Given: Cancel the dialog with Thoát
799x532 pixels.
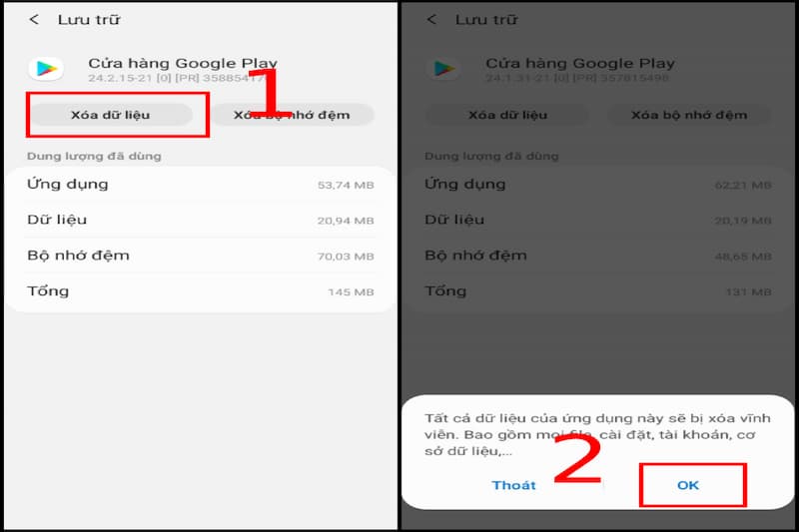Looking at the screenshot, I should pos(513,485).
